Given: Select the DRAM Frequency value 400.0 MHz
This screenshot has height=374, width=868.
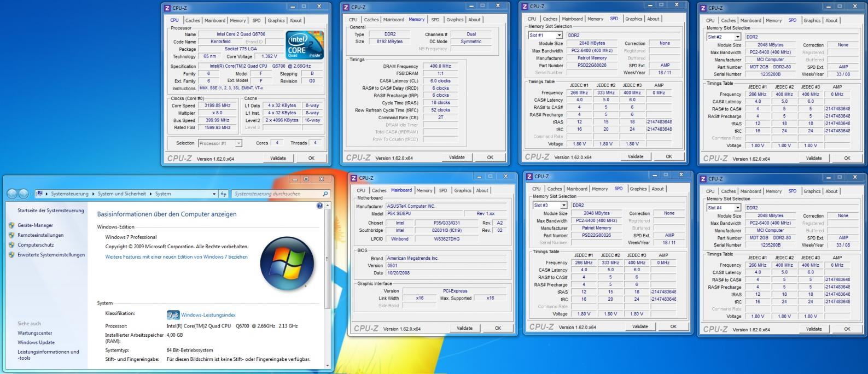Looking at the screenshot, I should tap(441, 66).
